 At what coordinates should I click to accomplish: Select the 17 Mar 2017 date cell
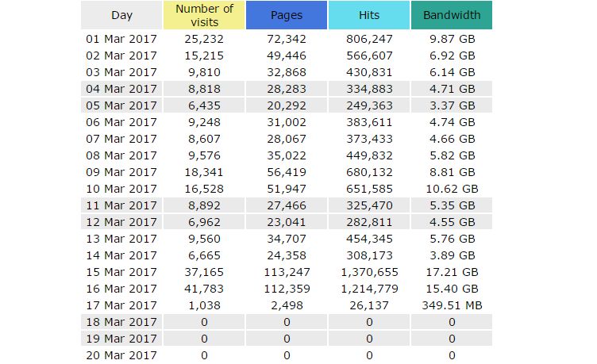121,305
